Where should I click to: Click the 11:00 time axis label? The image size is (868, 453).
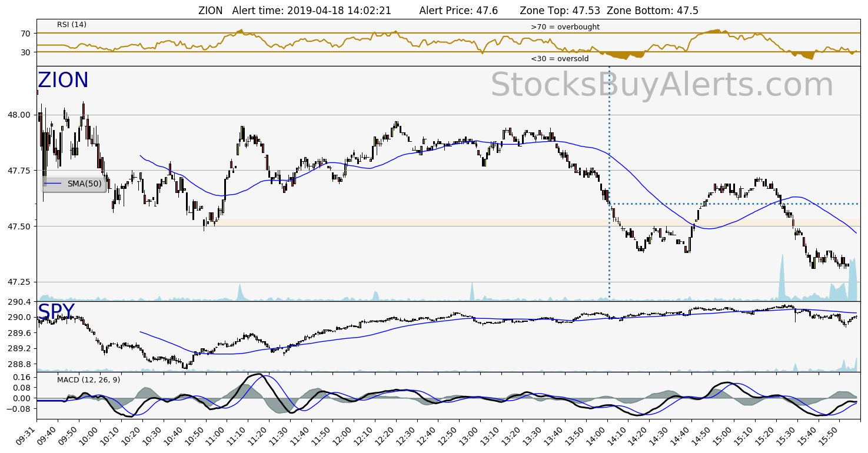216,435
